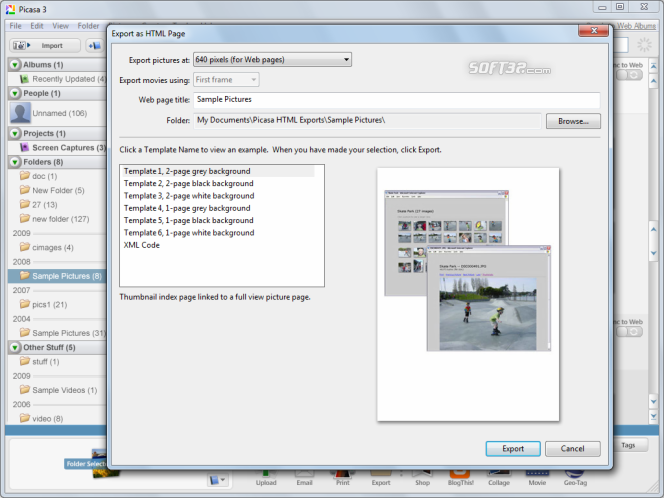This screenshot has height=498, width=664.
Task: Select Template 4, 1-page grey background
Action: (x=187, y=208)
